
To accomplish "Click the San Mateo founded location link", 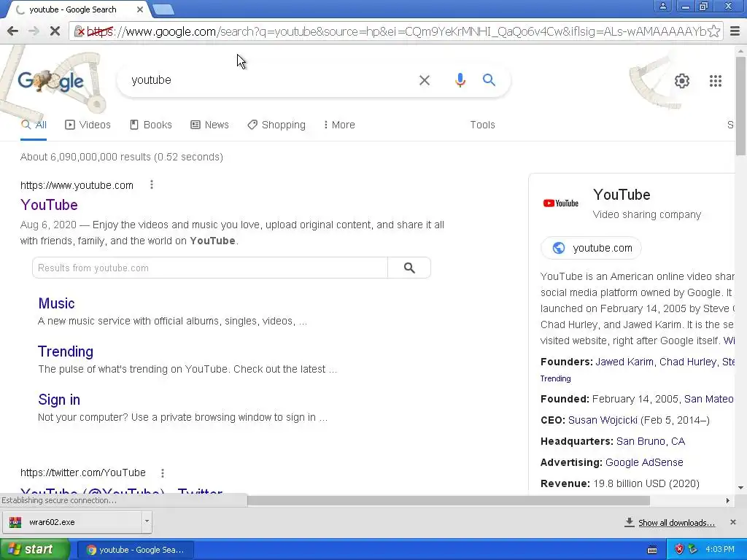I will [708, 399].
